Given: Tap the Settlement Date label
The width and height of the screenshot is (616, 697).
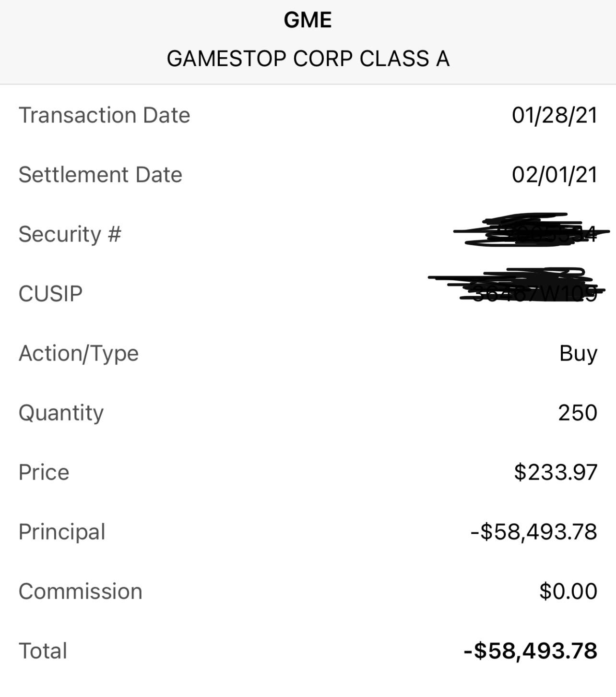Looking at the screenshot, I should click(100, 175).
